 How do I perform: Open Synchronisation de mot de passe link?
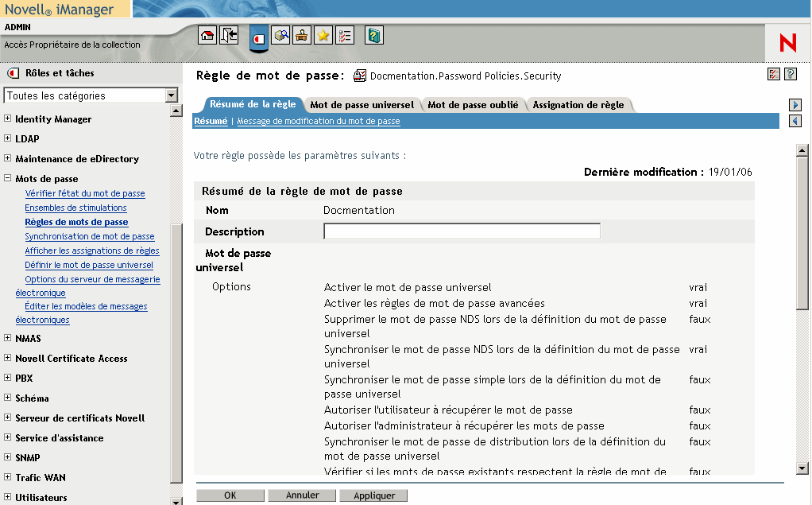point(90,236)
